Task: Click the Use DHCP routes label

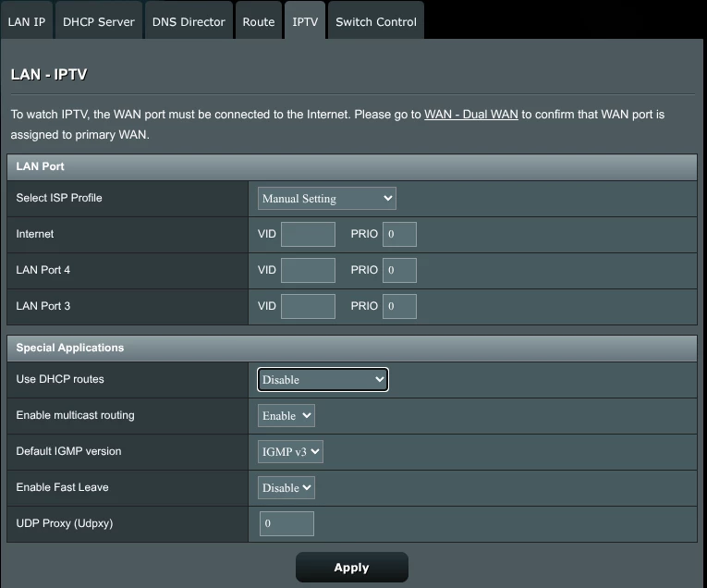Action: pyautogui.click(x=60, y=379)
